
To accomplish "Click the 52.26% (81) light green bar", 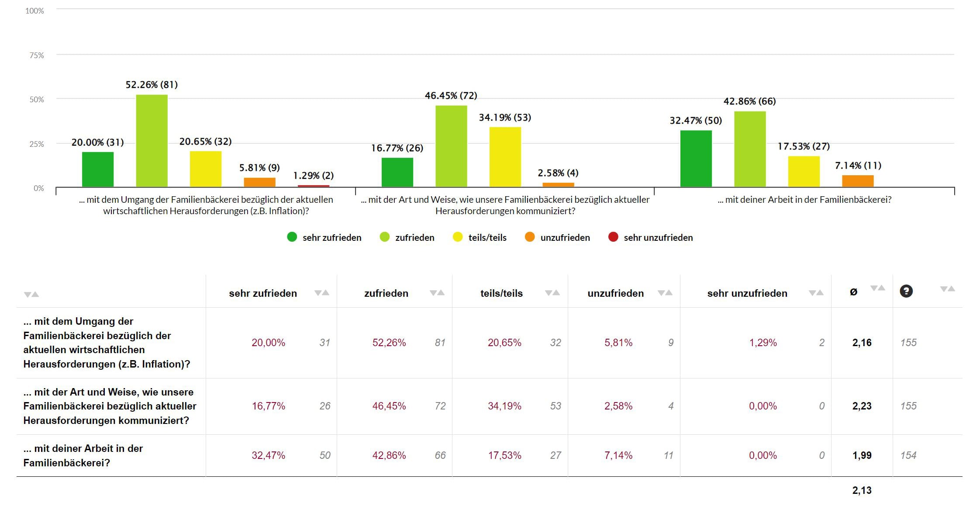I will tap(152, 141).
